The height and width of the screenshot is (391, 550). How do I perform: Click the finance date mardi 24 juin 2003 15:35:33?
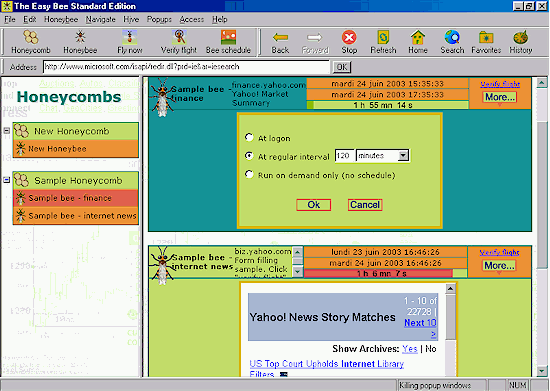387,83
